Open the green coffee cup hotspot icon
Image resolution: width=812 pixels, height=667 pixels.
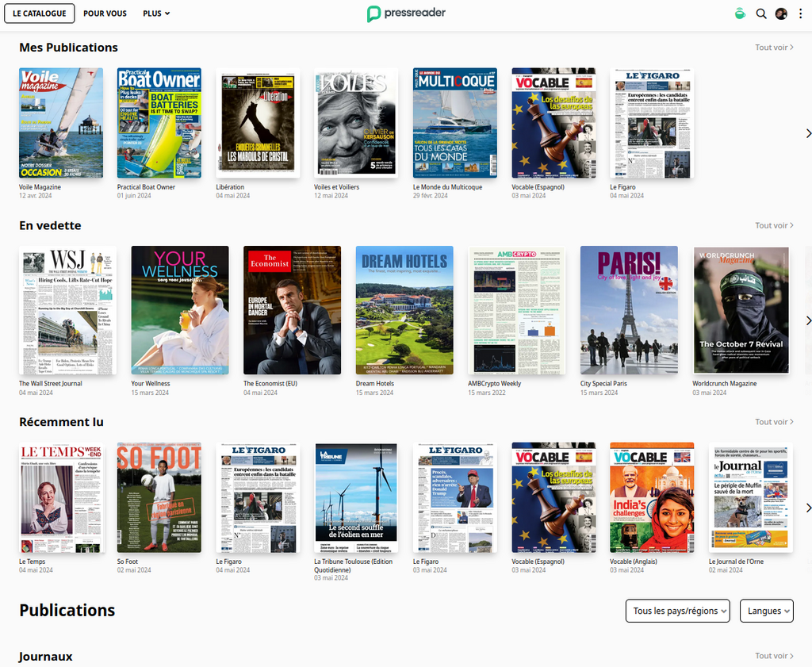[740, 14]
